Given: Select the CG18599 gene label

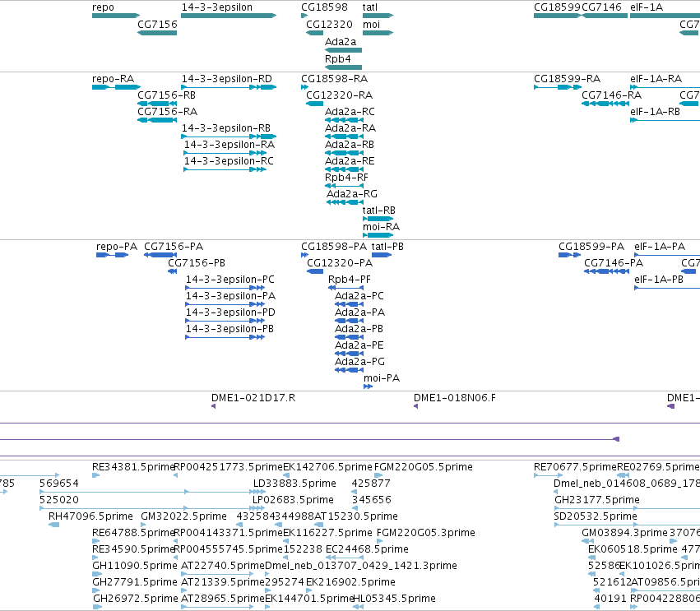Looking at the screenshot, I should (557, 7).
